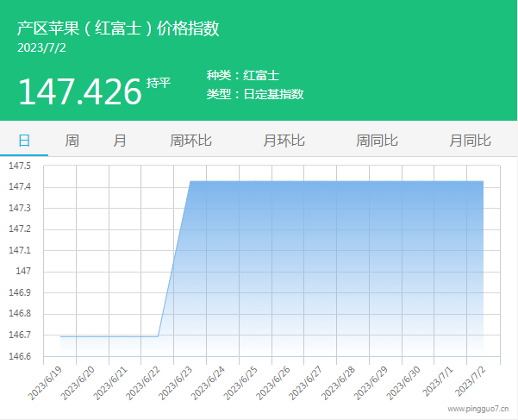This screenshot has width=518, height=420.
Task: Click the 2023/6/19 x-axis label
Action: [x=46, y=381]
